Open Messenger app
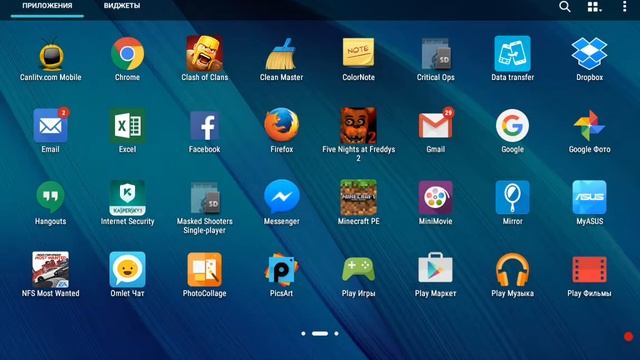This screenshot has width=640, height=360. pos(281,197)
